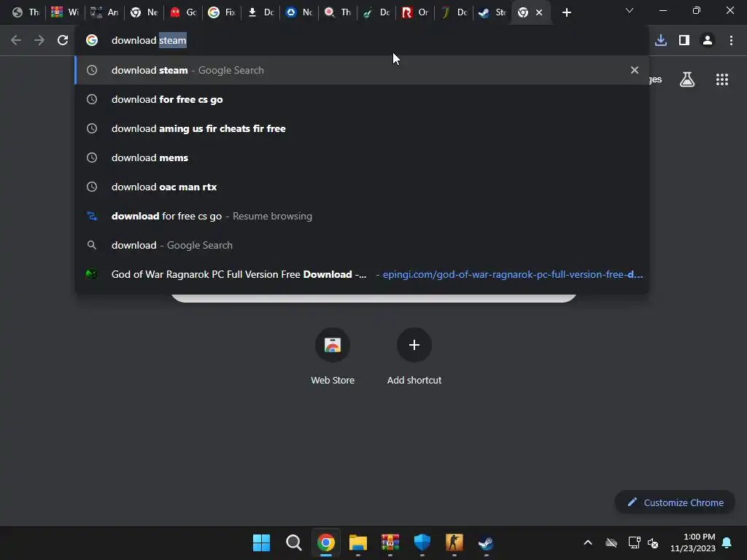Open WinRAR from the taskbar
The width and height of the screenshot is (747, 560).
tap(390, 542)
